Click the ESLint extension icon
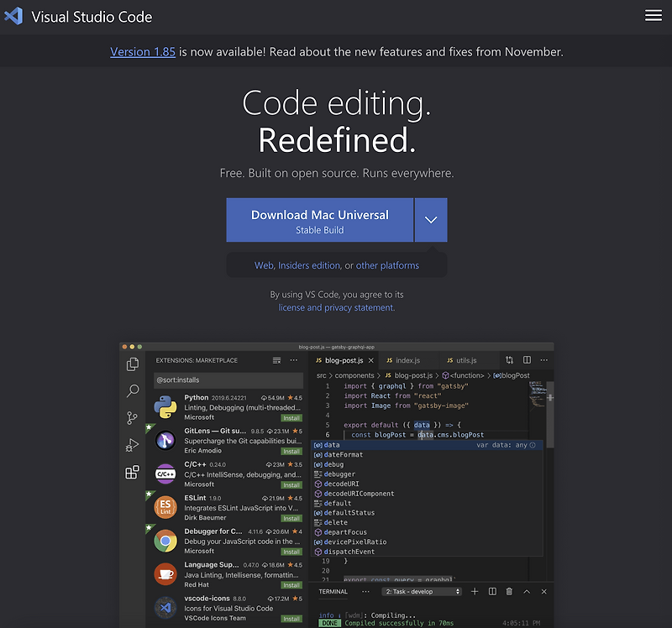672x628 pixels. [165, 507]
